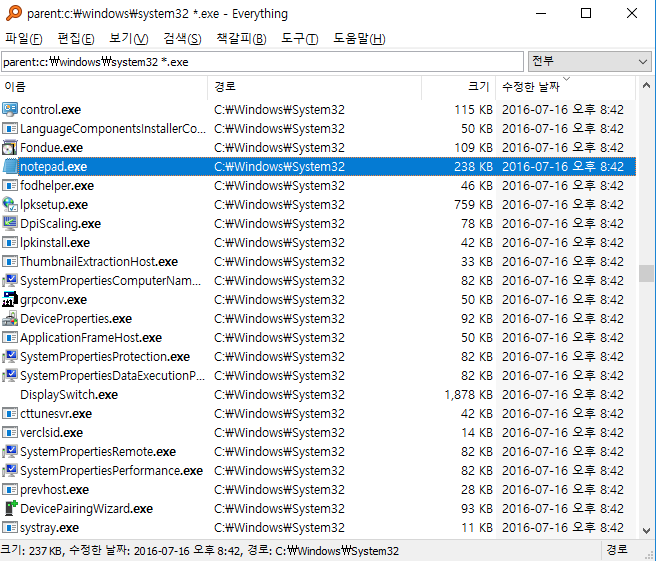This screenshot has width=656, height=561.
Task: Open the 전부 filter dropdown
Action: tap(589, 61)
